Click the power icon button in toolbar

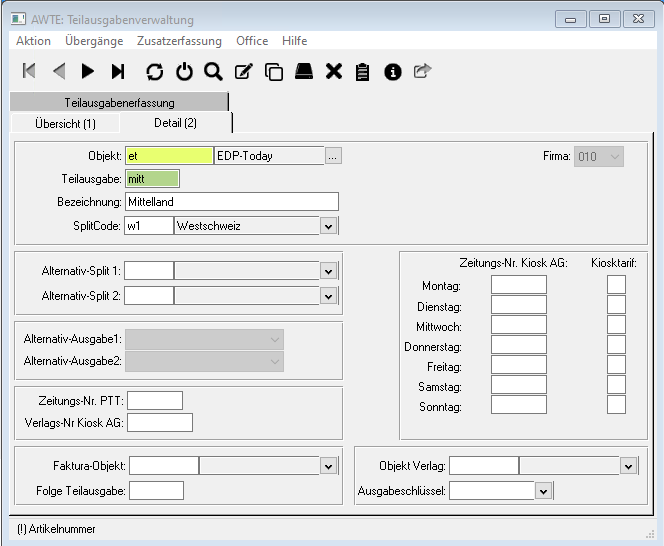(184, 71)
